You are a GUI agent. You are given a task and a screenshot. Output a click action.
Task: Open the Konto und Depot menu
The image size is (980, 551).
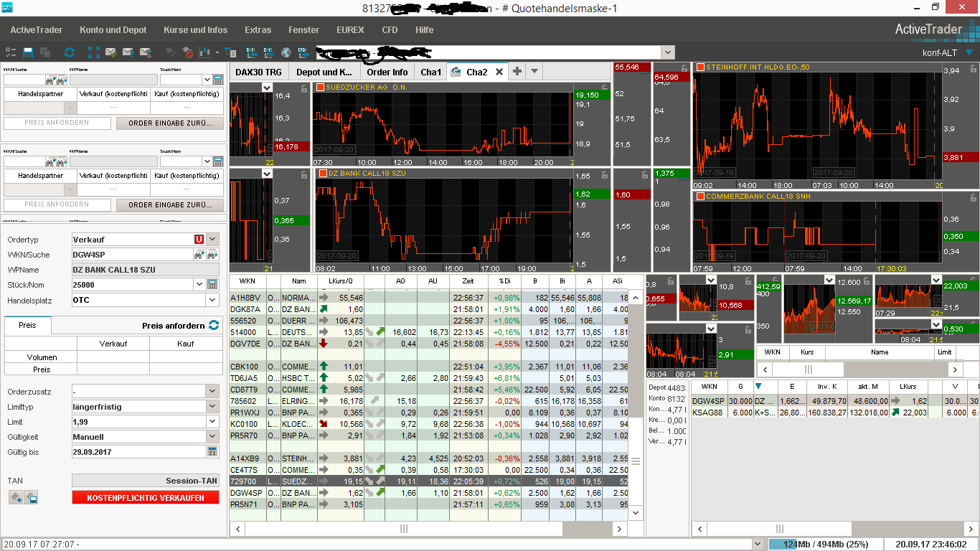pyautogui.click(x=113, y=30)
